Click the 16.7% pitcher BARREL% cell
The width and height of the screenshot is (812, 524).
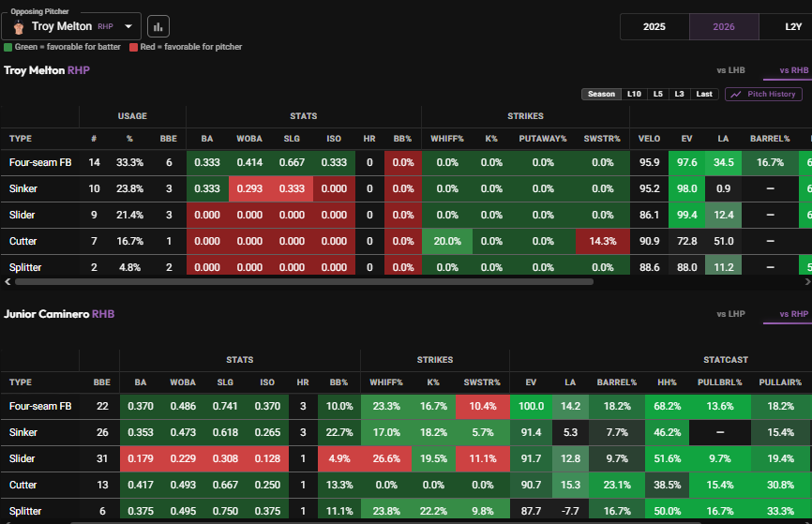coord(770,162)
